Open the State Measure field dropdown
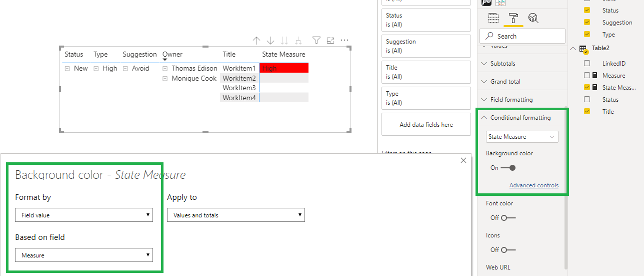The image size is (644, 276). (x=522, y=137)
